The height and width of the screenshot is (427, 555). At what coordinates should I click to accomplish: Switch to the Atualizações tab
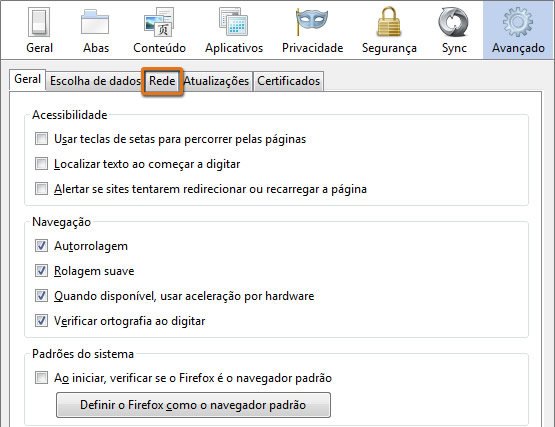(x=216, y=81)
